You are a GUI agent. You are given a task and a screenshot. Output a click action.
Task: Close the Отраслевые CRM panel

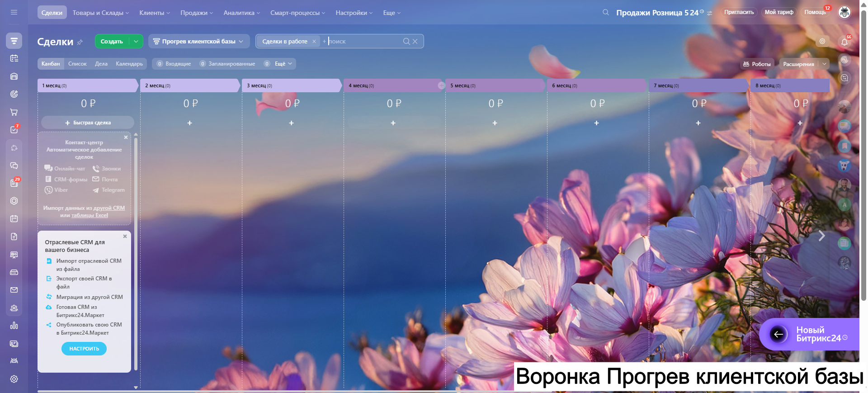[x=125, y=236]
